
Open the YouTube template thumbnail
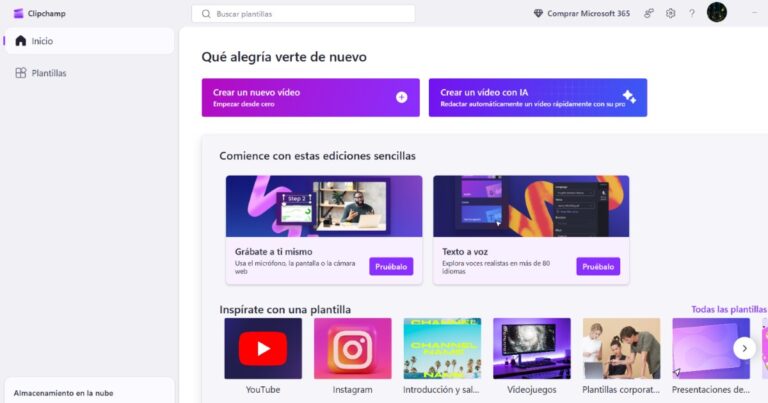(263, 348)
